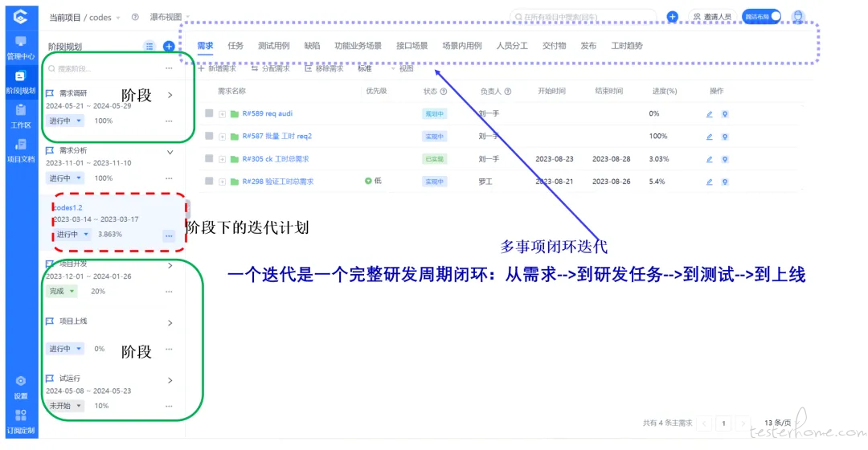This screenshot has width=868, height=450.
Task: Toggle the 简洁布局 switch
Action: point(762,17)
